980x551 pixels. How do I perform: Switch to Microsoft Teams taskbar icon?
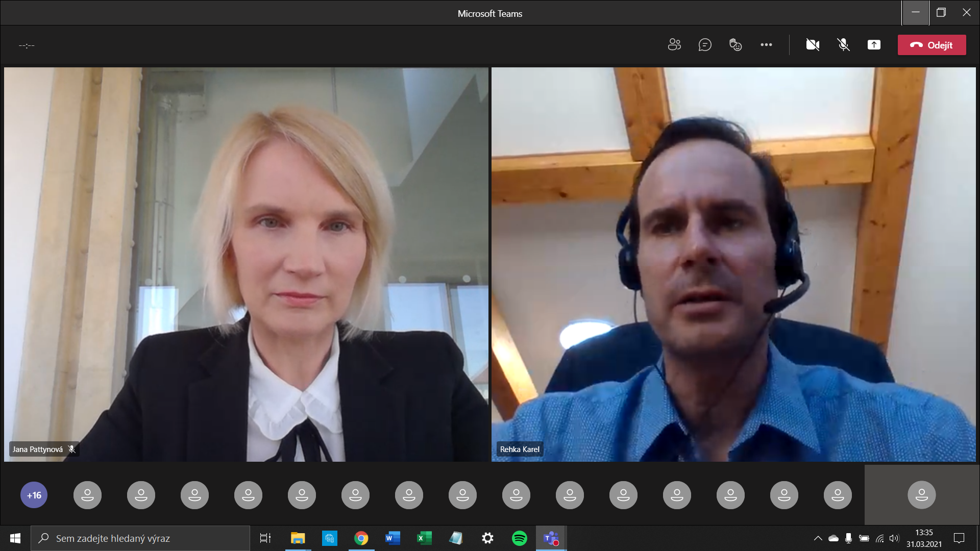(551, 538)
